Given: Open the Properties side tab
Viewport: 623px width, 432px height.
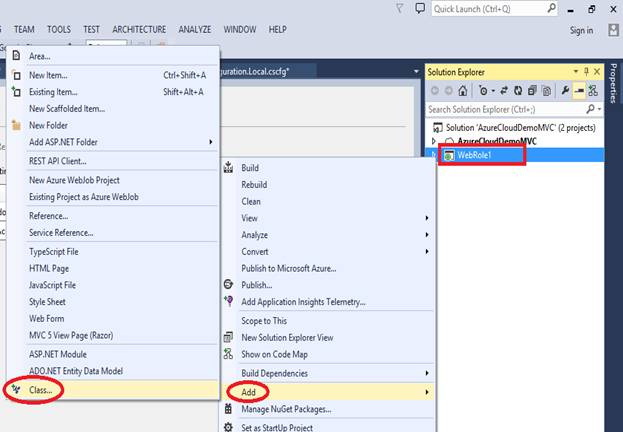Looking at the screenshot, I should tap(613, 82).
